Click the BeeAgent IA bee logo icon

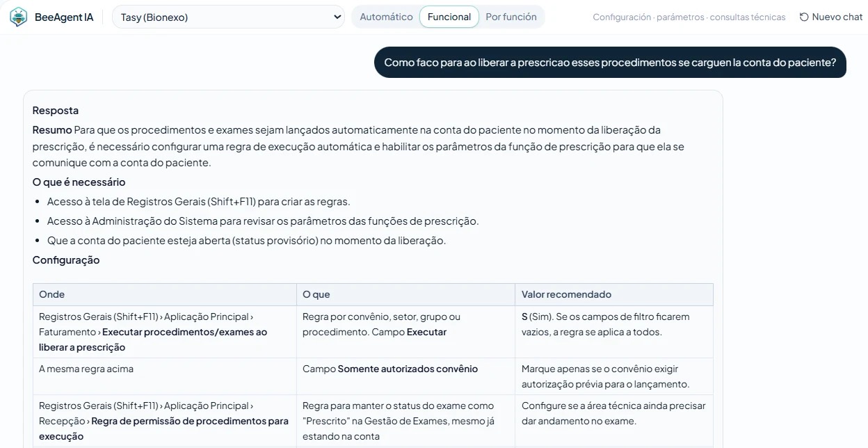18,17
